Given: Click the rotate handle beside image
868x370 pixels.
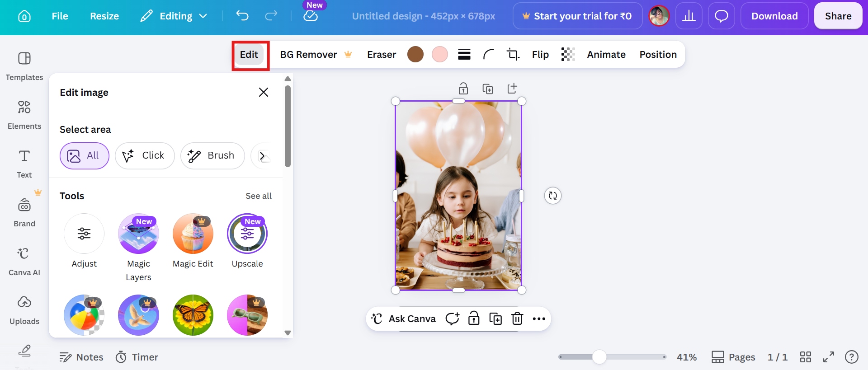Looking at the screenshot, I should [x=553, y=196].
